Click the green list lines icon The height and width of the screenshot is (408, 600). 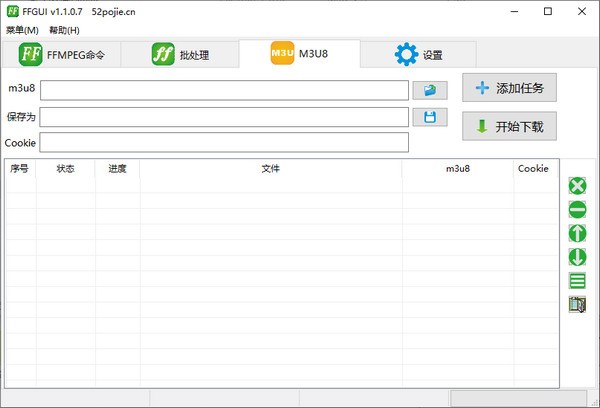577,281
